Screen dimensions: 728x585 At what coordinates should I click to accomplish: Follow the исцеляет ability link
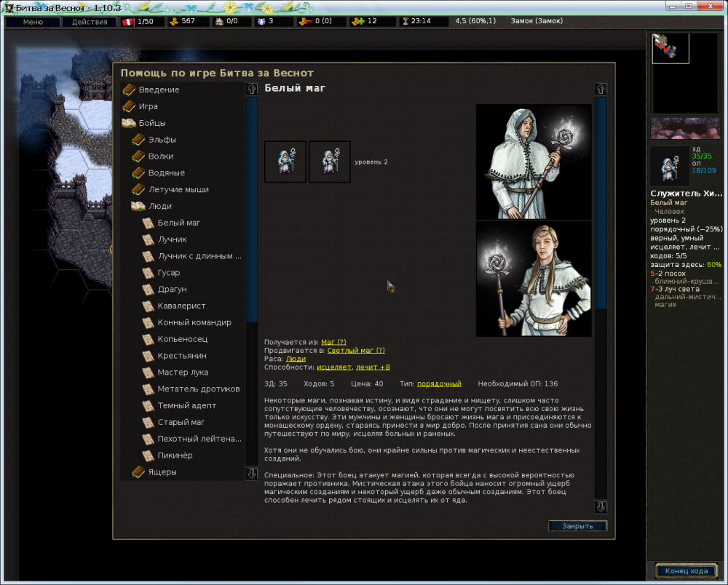[334, 367]
